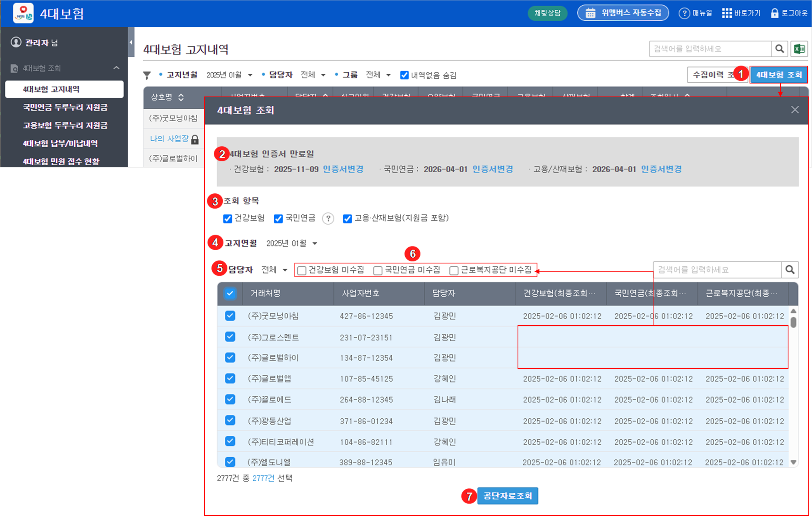Screen dimensions: 812x516
Task: Click the Excel export icon
Action: [799, 49]
